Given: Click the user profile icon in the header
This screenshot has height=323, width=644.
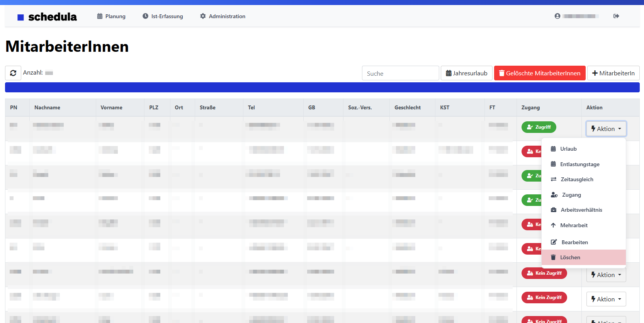Looking at the screenshot, I should click(x=557, y=16).
